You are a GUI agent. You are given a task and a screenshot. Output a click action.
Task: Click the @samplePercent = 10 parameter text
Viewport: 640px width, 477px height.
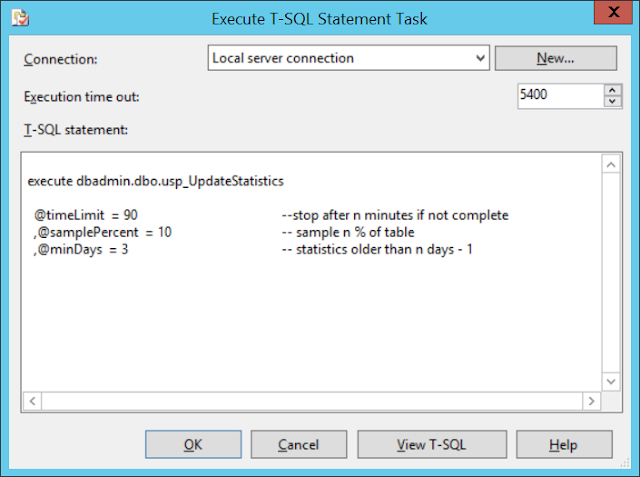coord(102,232)
